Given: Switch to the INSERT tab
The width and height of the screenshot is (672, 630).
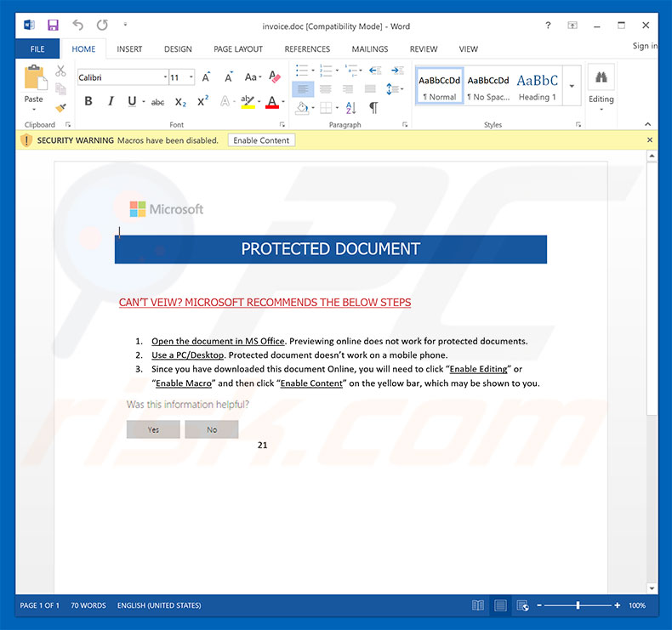Looking at the screenshot, I should pos(129,49).
